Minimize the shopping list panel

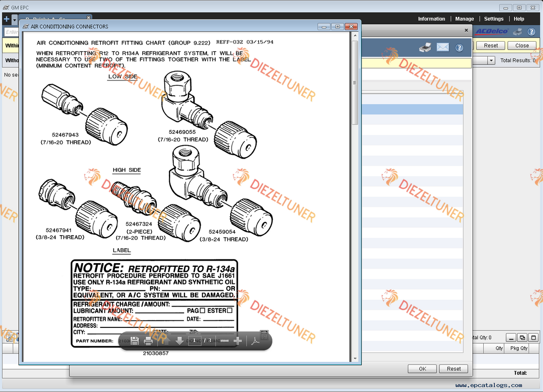[511, 337]
